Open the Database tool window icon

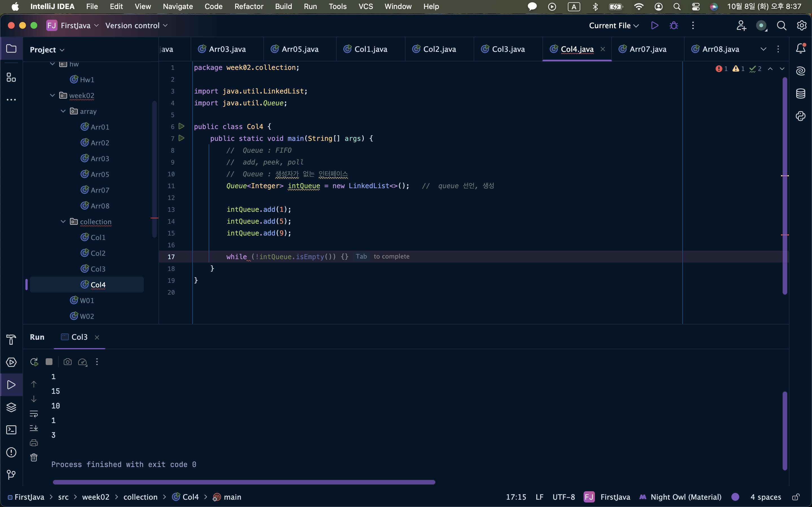(x=801, y=94)
